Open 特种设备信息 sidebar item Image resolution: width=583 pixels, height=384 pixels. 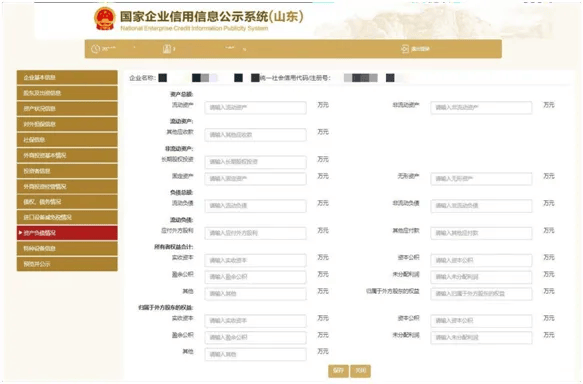67,248
